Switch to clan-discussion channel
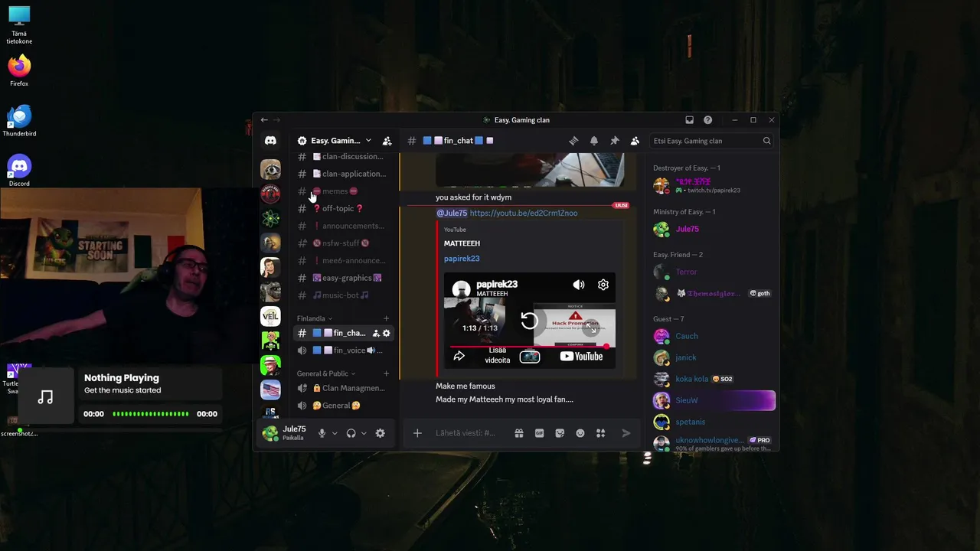This screenshot has width=980, height=551. (343, 156)
